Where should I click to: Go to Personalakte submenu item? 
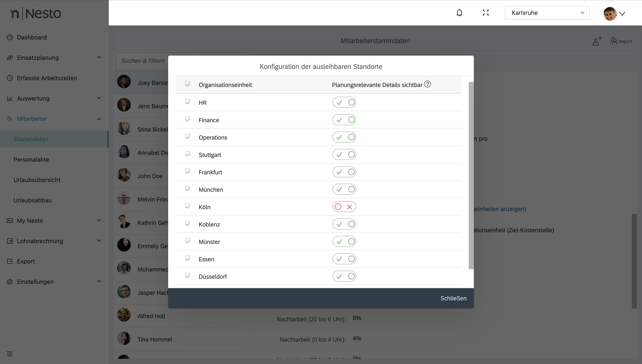(31, 160)
